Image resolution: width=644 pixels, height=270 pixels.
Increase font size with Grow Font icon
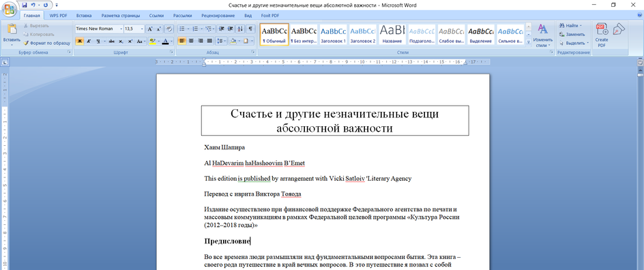[x=150, y=29]
